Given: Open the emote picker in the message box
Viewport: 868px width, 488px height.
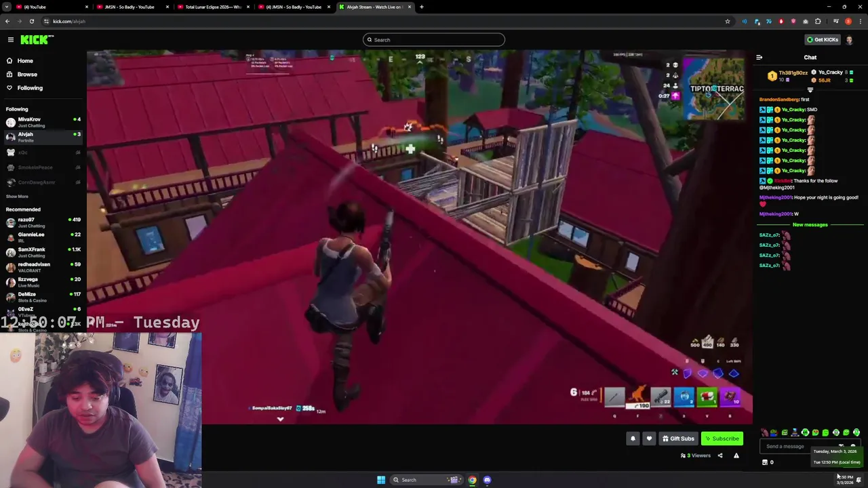Looking at the screenshot, I should click(853, 447).
